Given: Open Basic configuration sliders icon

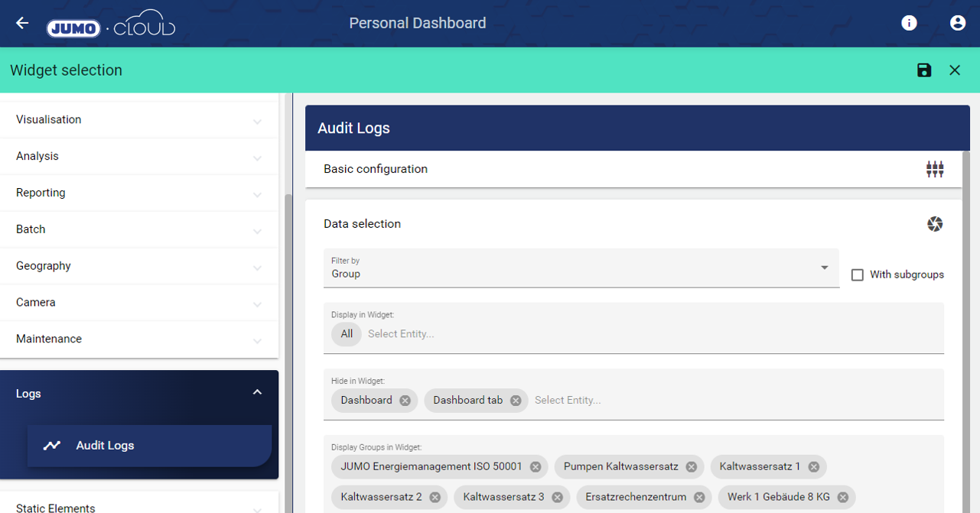Looking at the screenshot, I should point(934,169).
